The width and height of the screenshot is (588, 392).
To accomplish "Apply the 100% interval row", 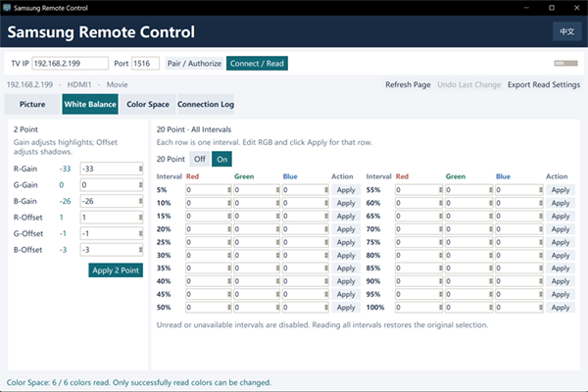I will click(x=561, y=308).
